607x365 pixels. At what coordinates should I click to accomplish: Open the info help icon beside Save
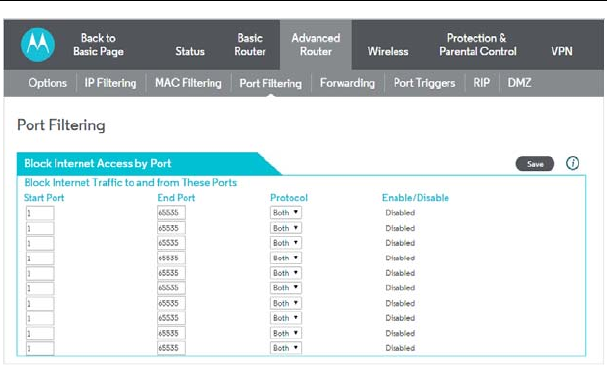pyautogui.click(x=572, y=163)
